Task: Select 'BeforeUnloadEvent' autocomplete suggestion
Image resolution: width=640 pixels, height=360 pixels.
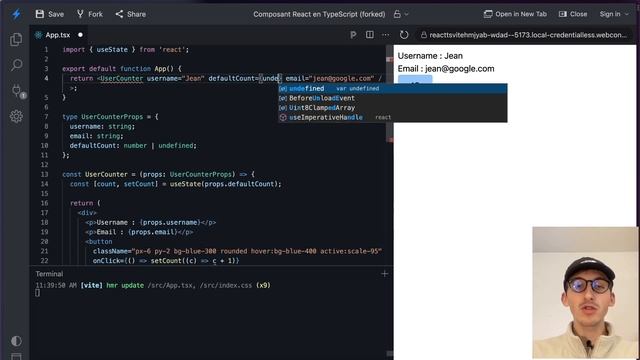Action: coord(393,98)
